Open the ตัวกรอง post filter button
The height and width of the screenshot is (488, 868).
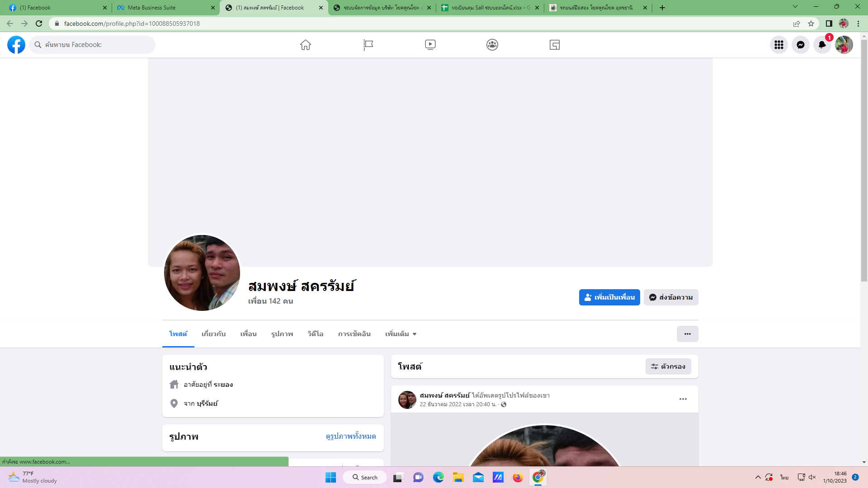point(668,366)
